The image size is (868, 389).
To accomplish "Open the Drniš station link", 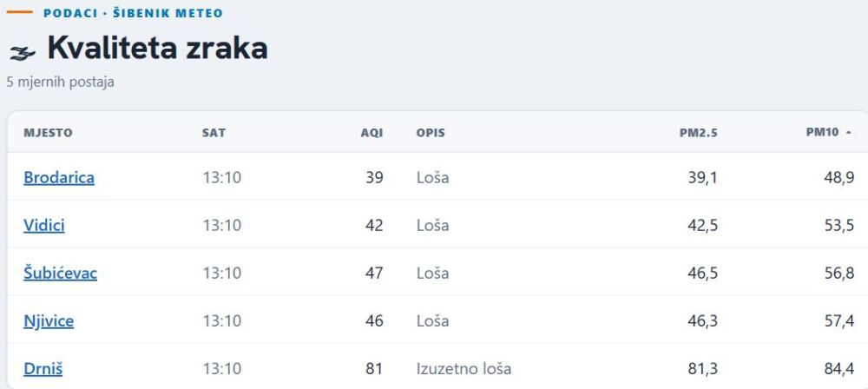I will (x=43, y=368).
